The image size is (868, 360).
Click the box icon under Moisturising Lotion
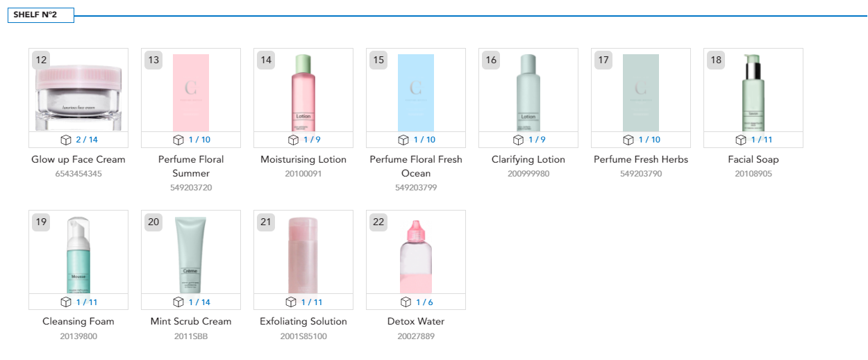(293, 140)
